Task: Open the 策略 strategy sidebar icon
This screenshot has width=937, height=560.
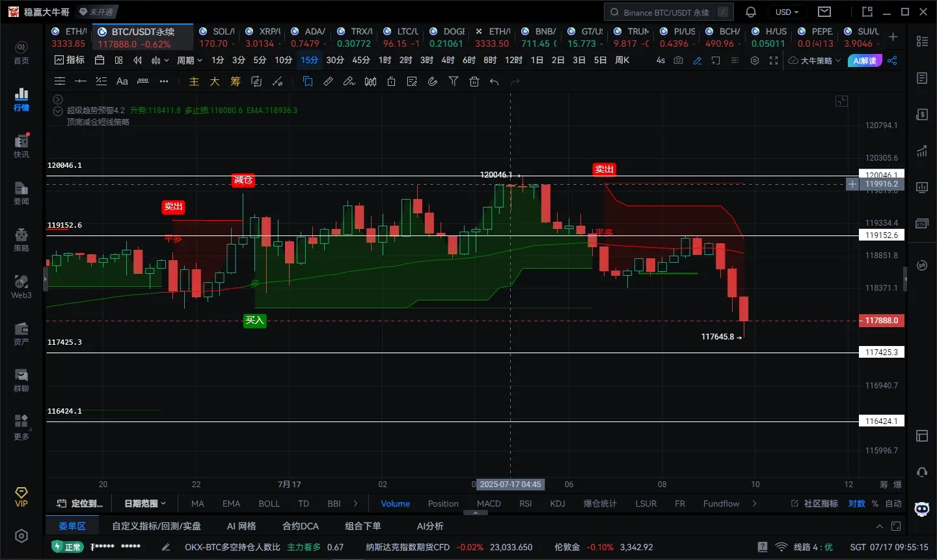Action: coord(21,240)
